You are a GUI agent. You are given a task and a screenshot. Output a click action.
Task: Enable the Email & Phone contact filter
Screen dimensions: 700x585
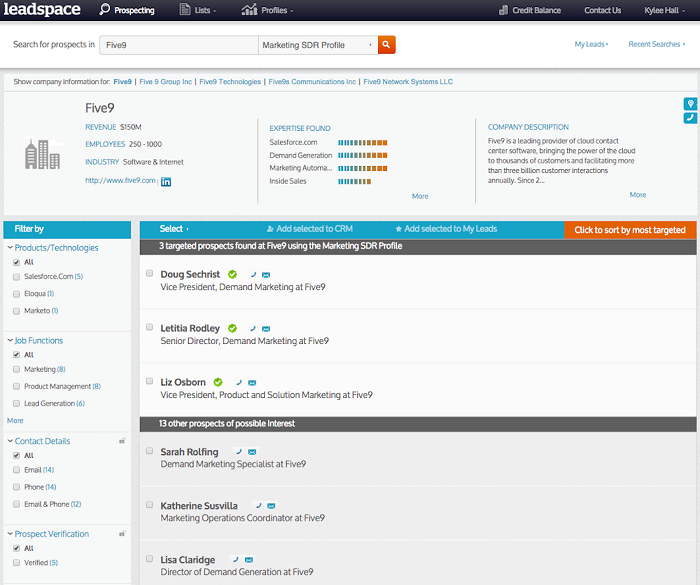point(17,504)
